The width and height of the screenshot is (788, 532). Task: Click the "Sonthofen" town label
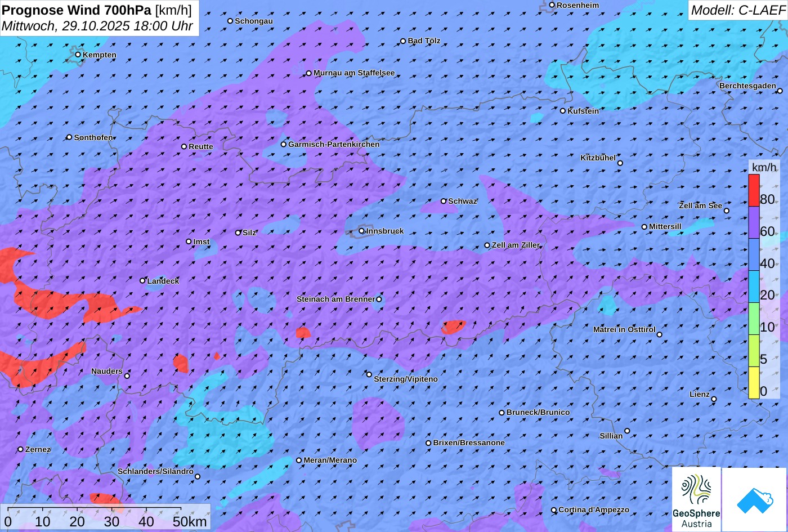[x=93, y=137]
